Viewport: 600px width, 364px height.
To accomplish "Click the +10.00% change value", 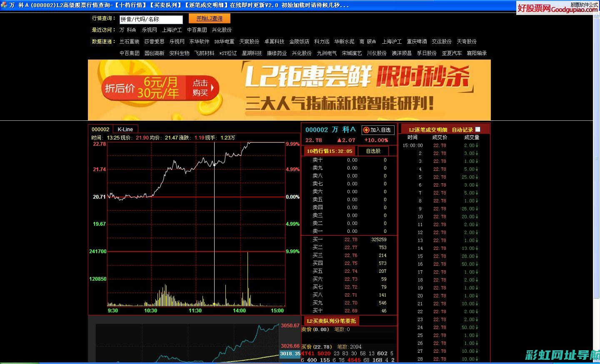I will pos(376,140).
